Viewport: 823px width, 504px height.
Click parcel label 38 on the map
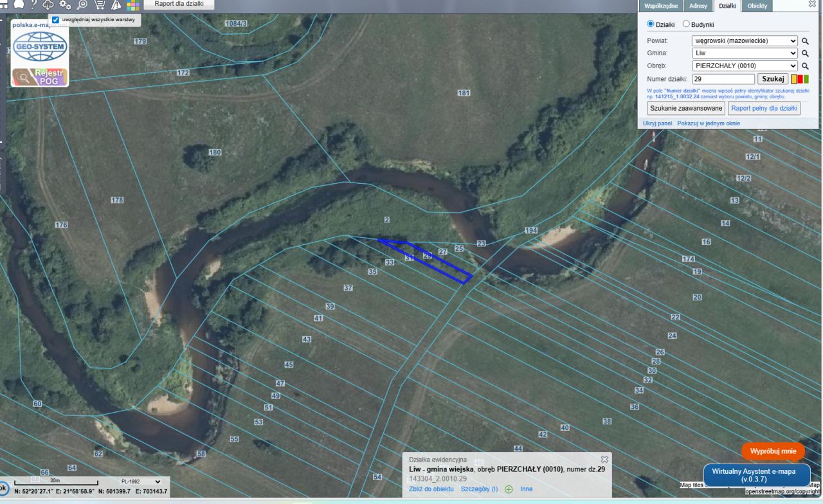tap(607, 422)
